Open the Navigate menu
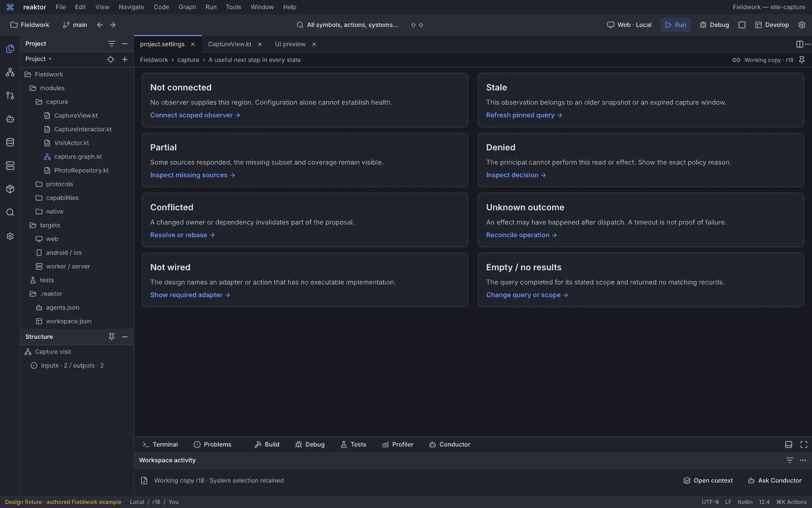 pyautogui.click(x=131, y=7)
